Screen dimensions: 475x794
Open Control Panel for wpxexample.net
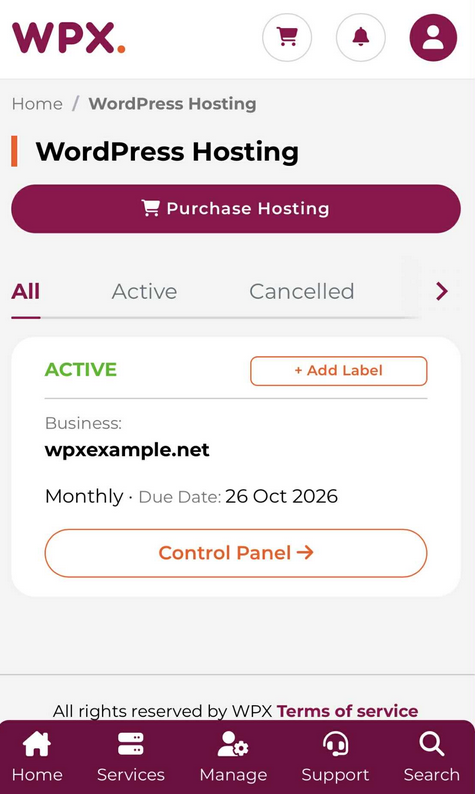tap(236, 553)
